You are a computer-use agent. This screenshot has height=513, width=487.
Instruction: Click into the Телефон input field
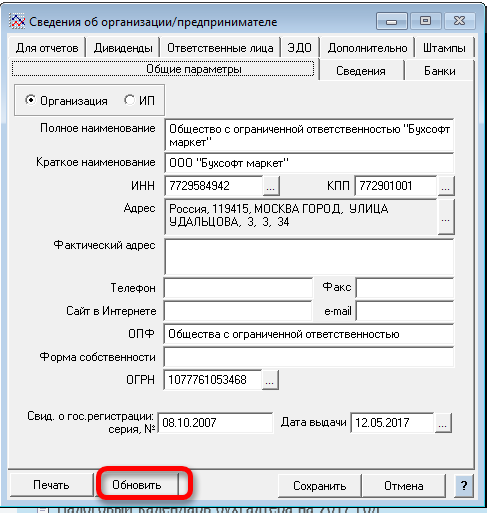click(238, 288)
